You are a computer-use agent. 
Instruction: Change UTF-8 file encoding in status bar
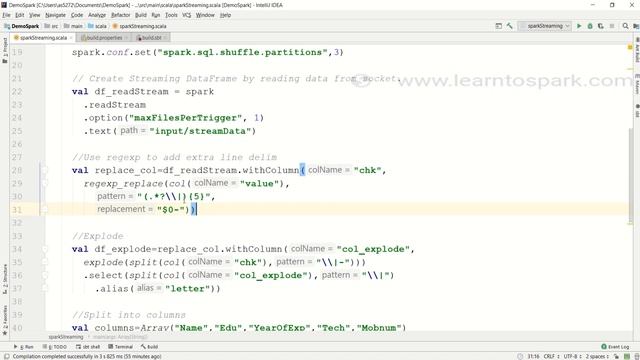click(573, 356)
